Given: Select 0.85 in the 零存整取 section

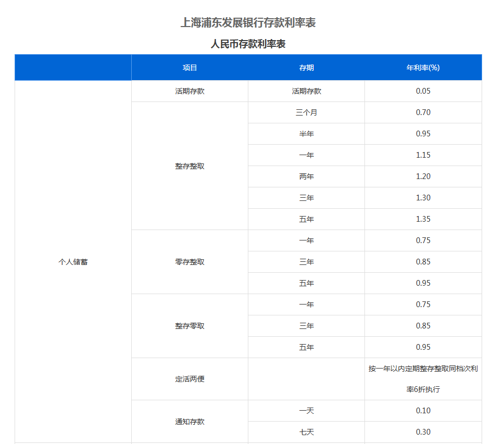Looking at the screenshot, I should [423, 262].
